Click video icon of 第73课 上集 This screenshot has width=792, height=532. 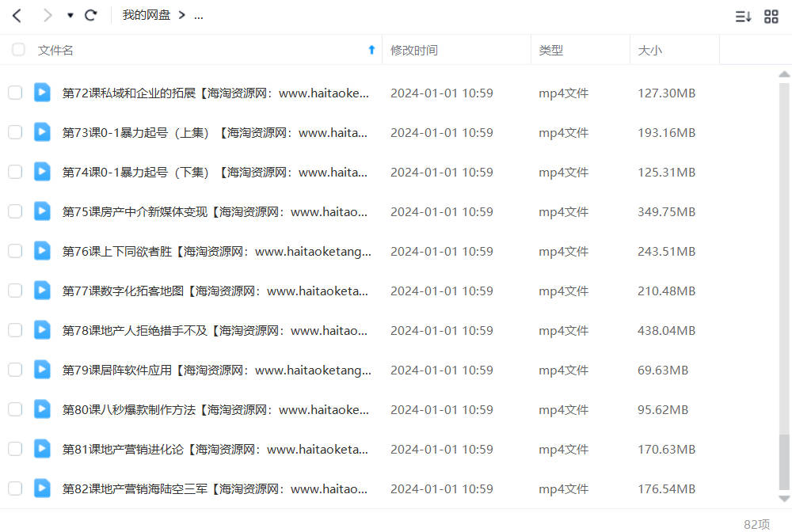tap(42, 132)
